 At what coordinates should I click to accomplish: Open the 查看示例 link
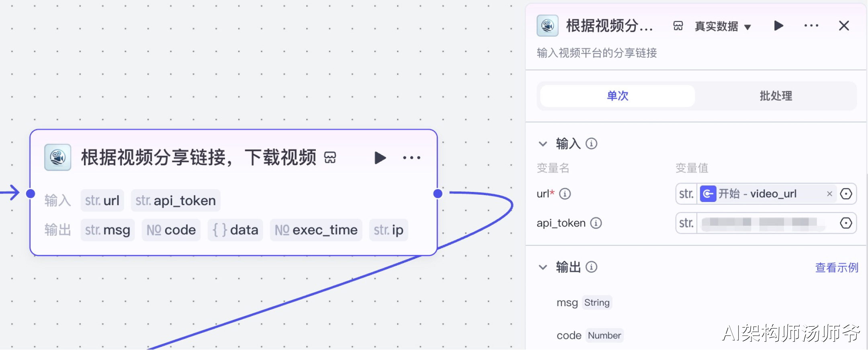(837, 268)
